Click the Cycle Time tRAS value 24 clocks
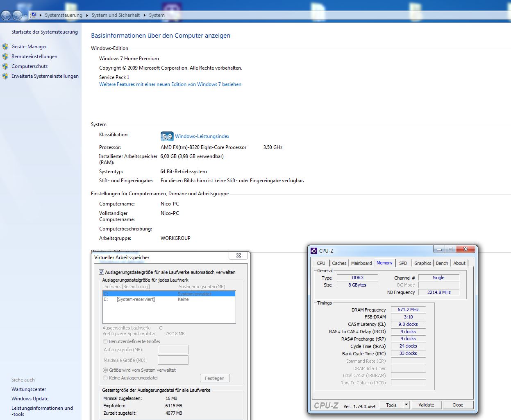 coord(408,346)
